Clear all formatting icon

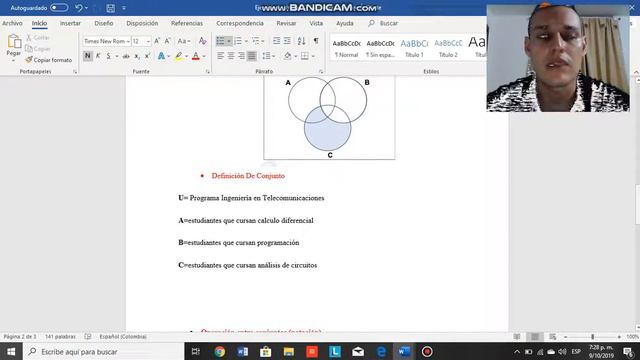click(x=202, y=41)
